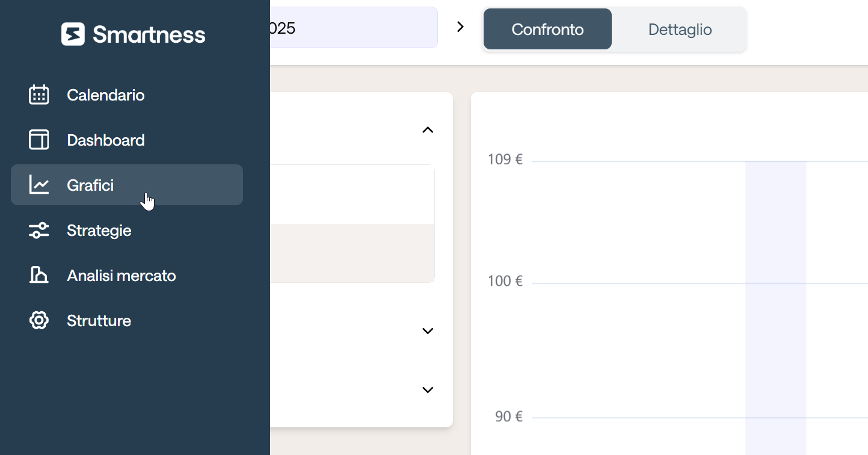
Task: Expand the middle collapsed section chevron
Action: [428, 330]
